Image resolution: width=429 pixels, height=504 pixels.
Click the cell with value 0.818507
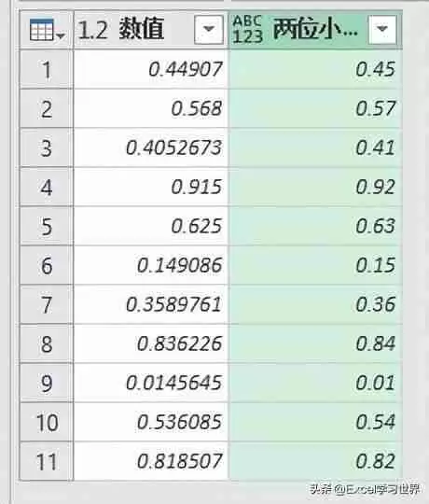click(151, 462)
